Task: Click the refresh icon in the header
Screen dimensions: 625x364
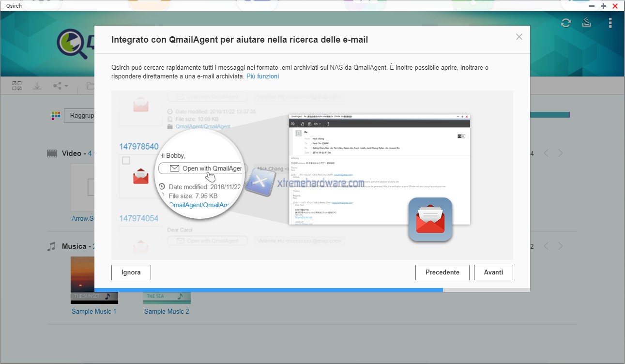Action: [565, 23]
